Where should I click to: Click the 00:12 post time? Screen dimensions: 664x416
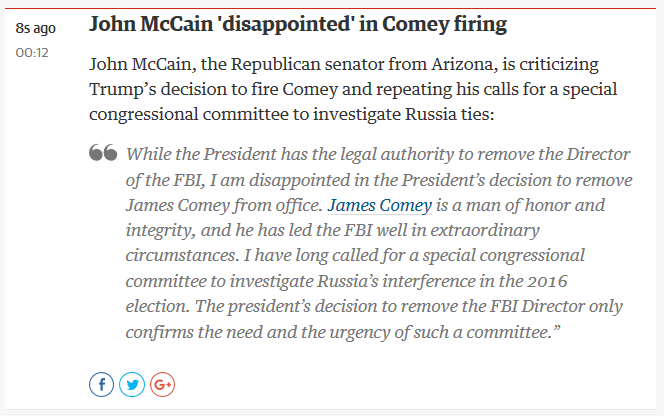pos(32,53)
